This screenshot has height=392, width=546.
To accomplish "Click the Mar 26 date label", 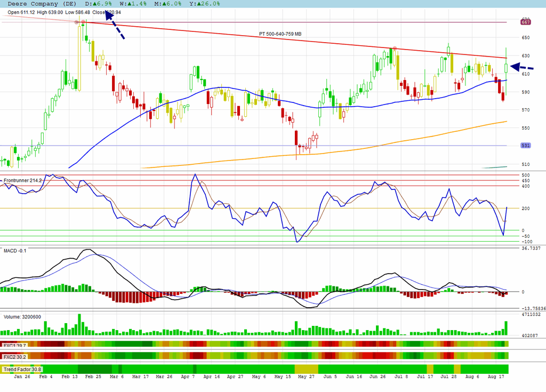I will click(164, 377).
